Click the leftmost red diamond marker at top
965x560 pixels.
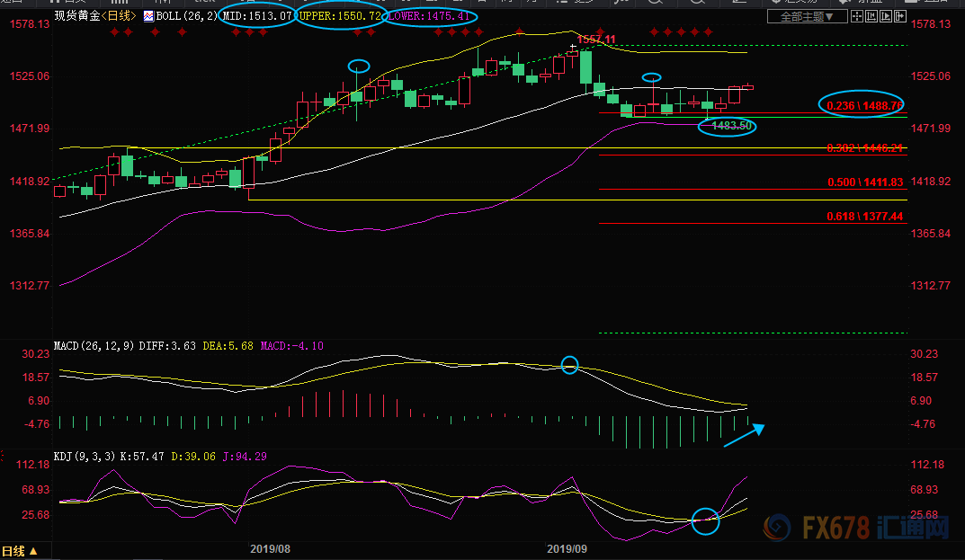(x=114, y=32)
